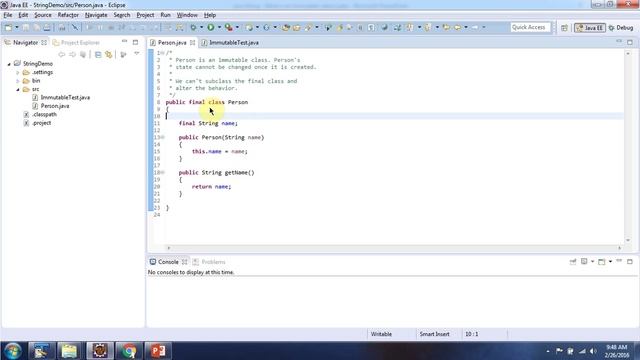The width and height of the screenshot is (640, 360).
Task: Click Smart Insert in status bar
Action: pyautogui.click(x=434, y=334)
